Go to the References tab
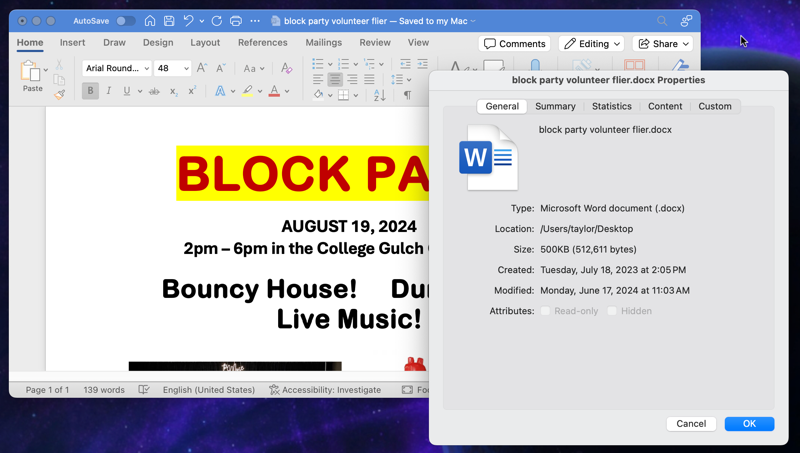This screenshot has height=453, width=800. (x=263, y=42)
